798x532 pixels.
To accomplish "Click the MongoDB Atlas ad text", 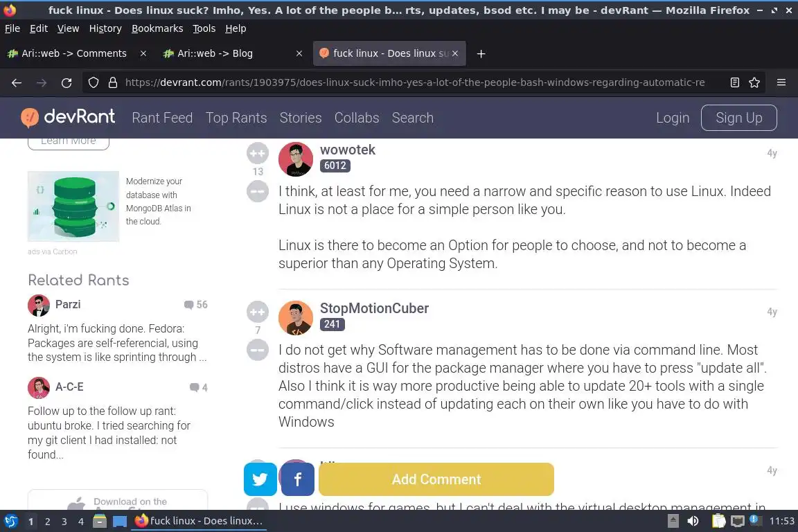I will click(x=158, y=201).
